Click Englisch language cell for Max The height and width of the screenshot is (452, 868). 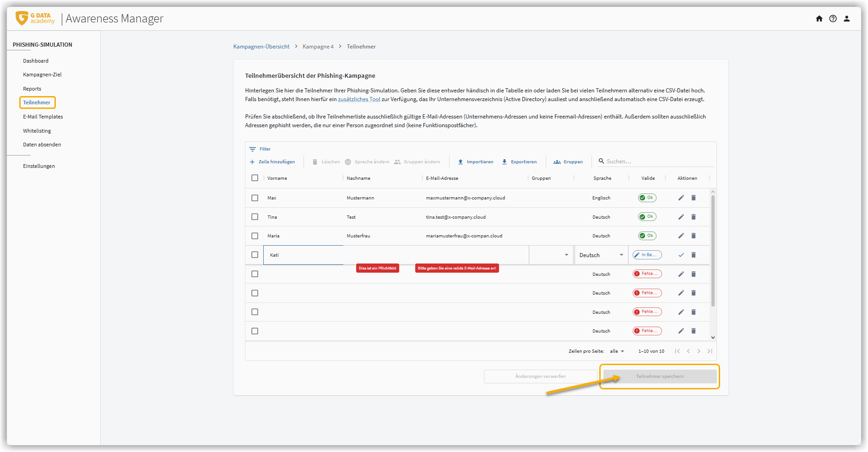coord(601,198)
